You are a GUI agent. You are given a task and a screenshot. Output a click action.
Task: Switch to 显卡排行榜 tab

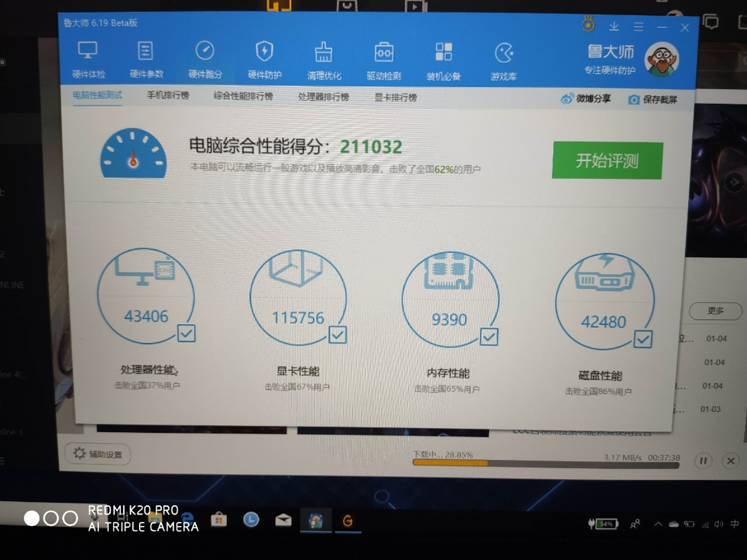point(395,98)
